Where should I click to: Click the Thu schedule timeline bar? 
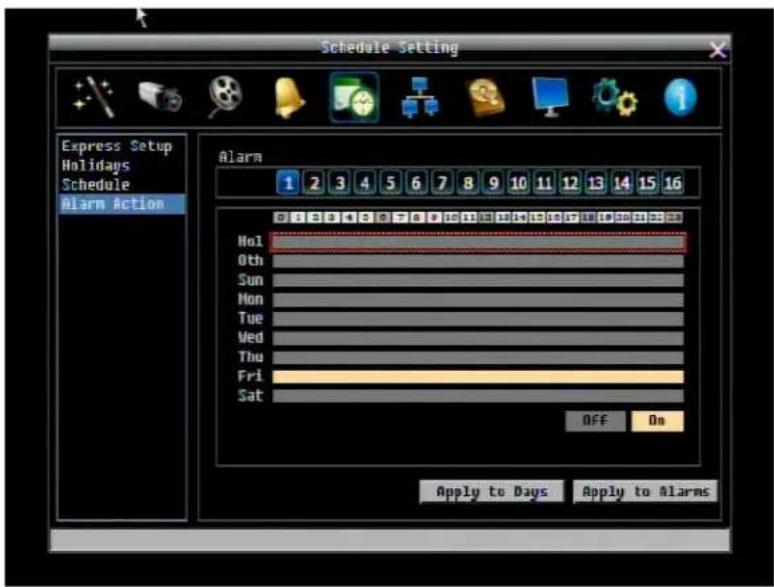pyautogui.click(x=478, y=357)
